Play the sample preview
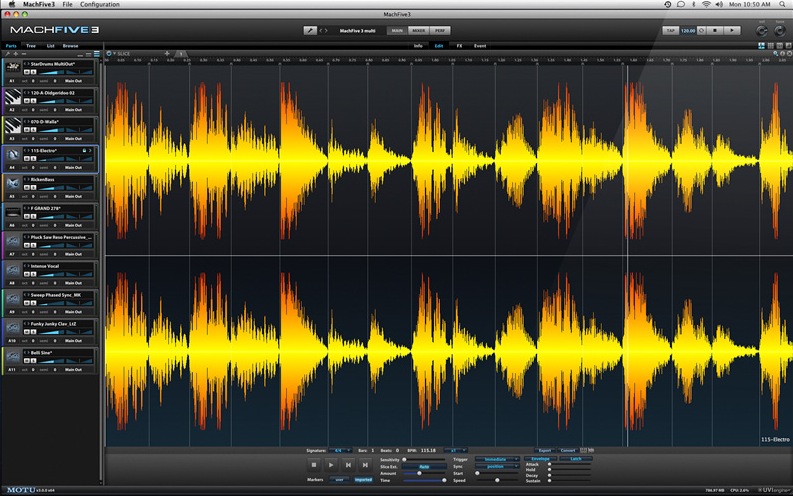 (331, 465)
